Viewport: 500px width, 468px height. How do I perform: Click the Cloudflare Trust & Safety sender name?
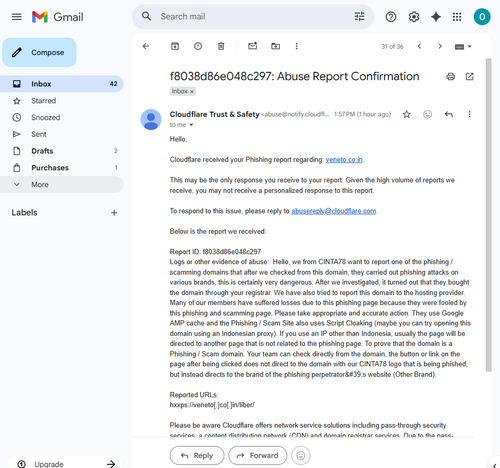214,114
